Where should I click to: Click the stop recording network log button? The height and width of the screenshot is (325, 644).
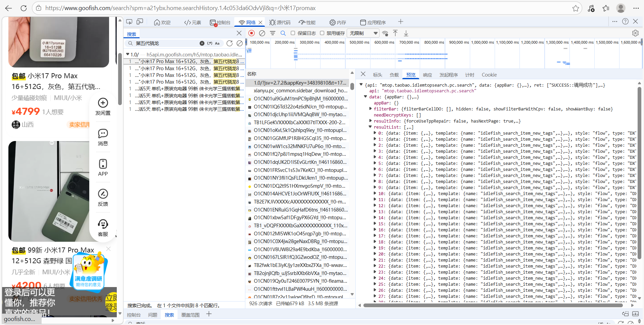252,33
